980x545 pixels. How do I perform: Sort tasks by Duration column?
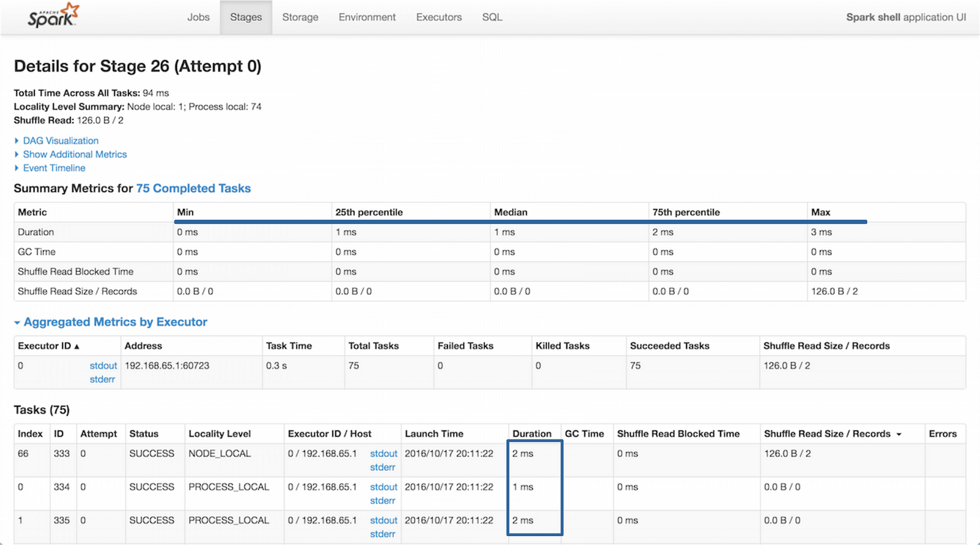pos(533,433)
